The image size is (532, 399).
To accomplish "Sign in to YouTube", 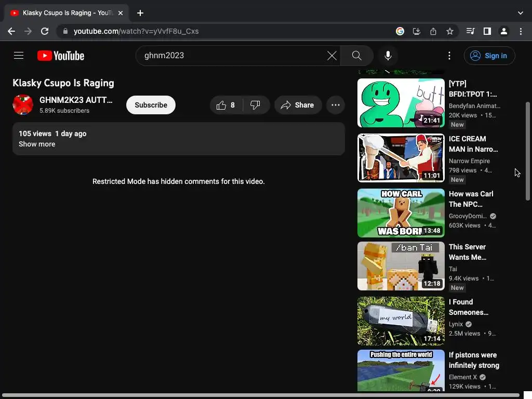I will 489,56.
